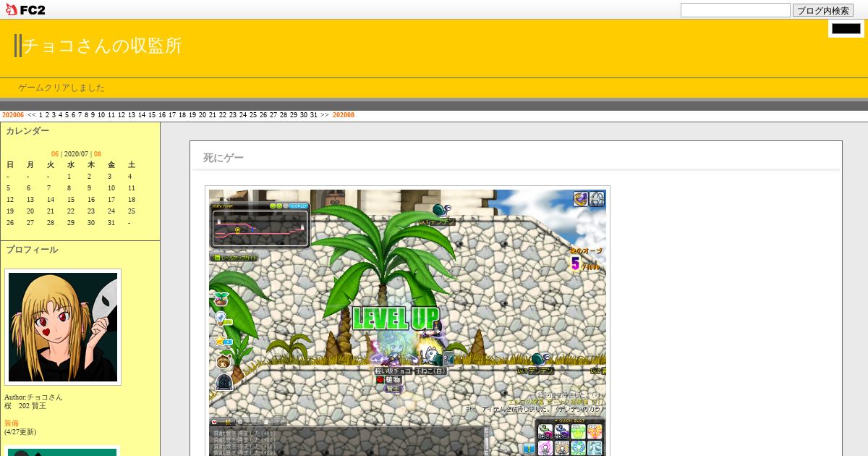Go to next month 202008 link
The image size is (868, 456).
pyautogui.click(x=344, y=115)
